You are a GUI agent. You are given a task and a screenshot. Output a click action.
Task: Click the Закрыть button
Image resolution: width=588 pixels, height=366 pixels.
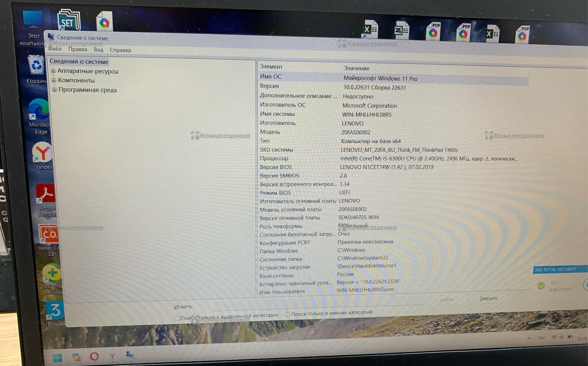[488, 298]
